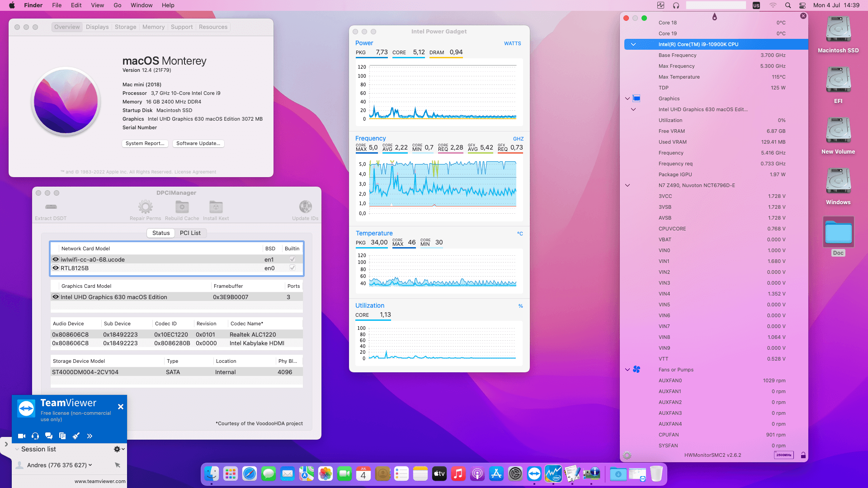Viewport: 868px width, 488px height.
Task: Click HWMonitorSMC2 gear settings icon
Action: tap(627, 455)
